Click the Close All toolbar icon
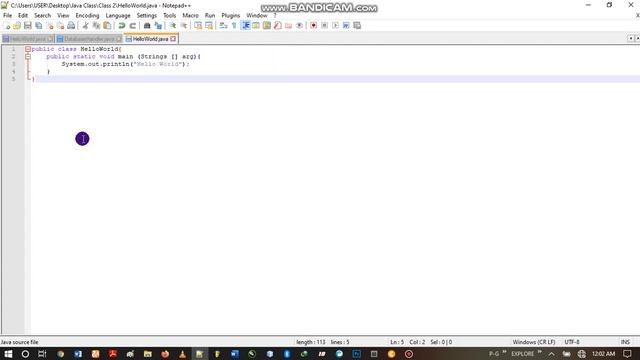The width and height of the screenshot is (640, 360). (x=60, y=26)
